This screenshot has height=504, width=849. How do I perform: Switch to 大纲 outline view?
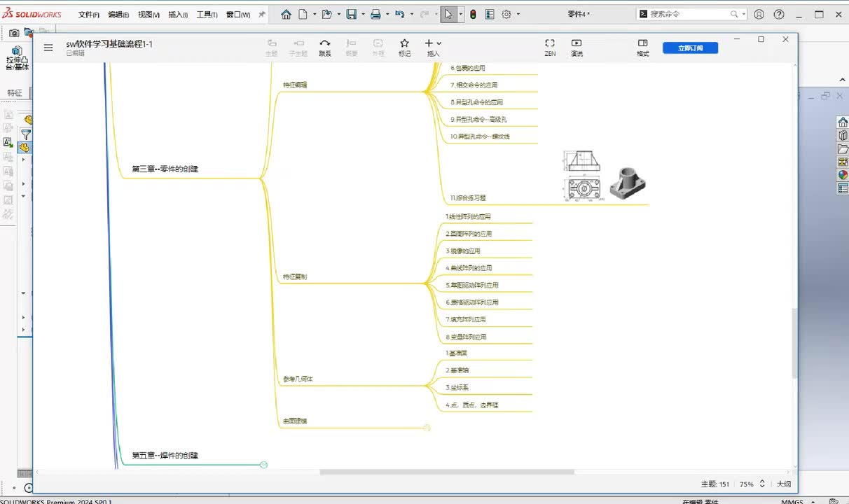[x=784, y=484]
